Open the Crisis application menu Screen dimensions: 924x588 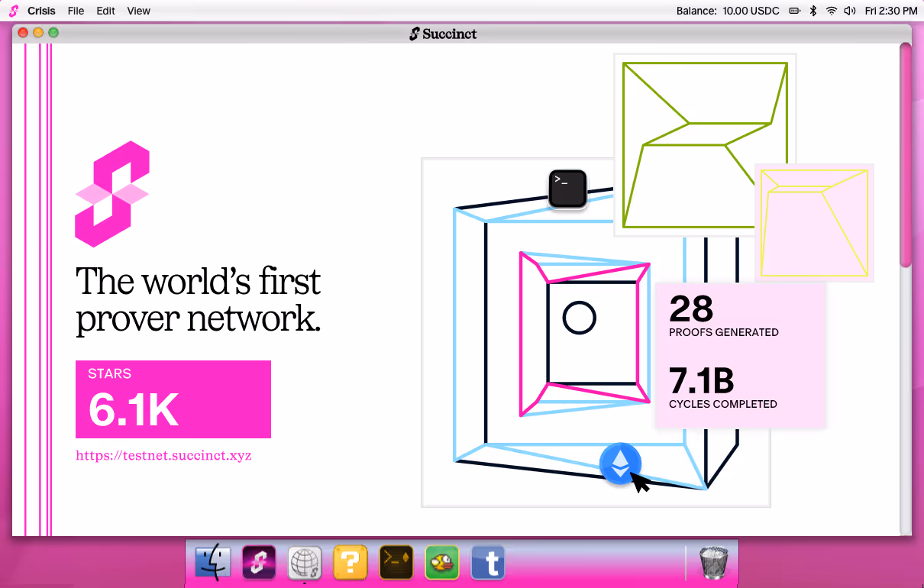click(x=41, y=11)
